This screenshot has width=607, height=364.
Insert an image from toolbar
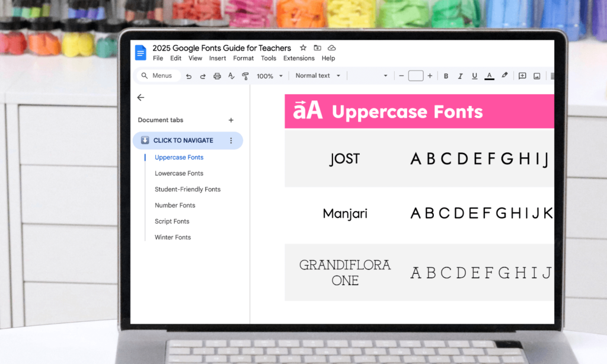(x=536, y=76)
